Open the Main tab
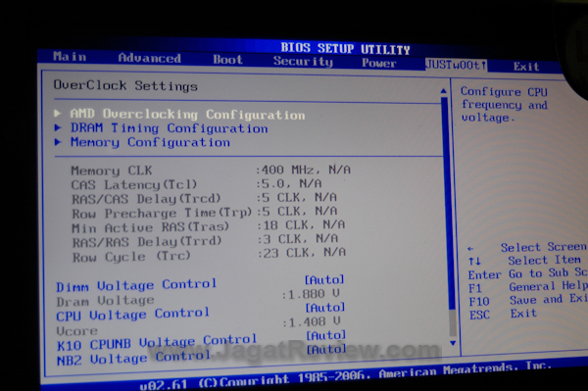This screenshot has height=391, width=588. pos(70,57)
